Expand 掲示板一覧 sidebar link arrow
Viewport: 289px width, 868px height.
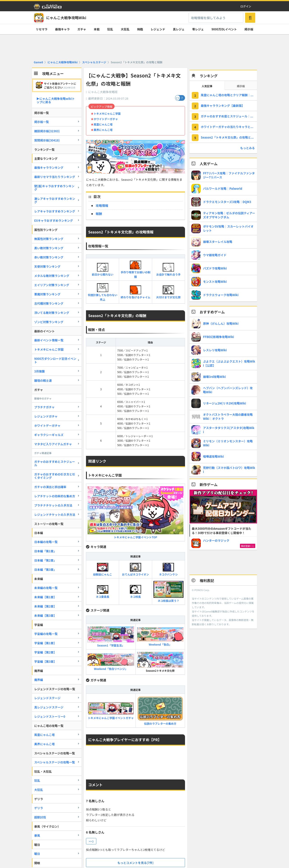click(78, 122)
